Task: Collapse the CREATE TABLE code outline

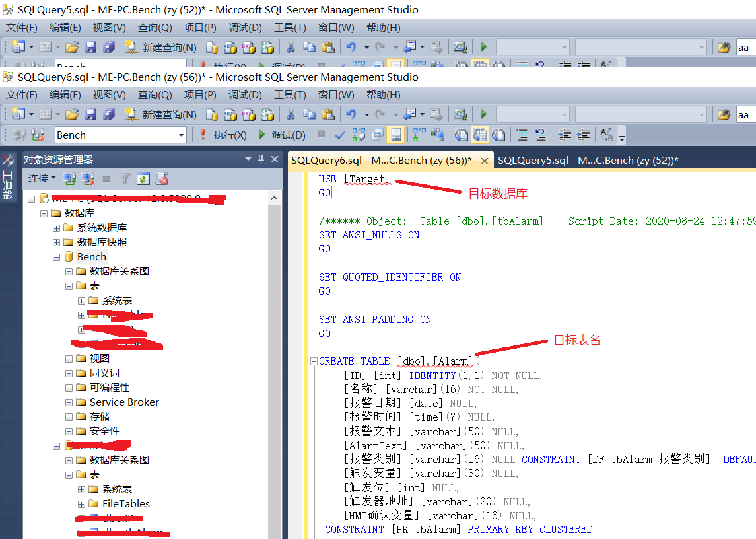Action: (x=314, y=361)
